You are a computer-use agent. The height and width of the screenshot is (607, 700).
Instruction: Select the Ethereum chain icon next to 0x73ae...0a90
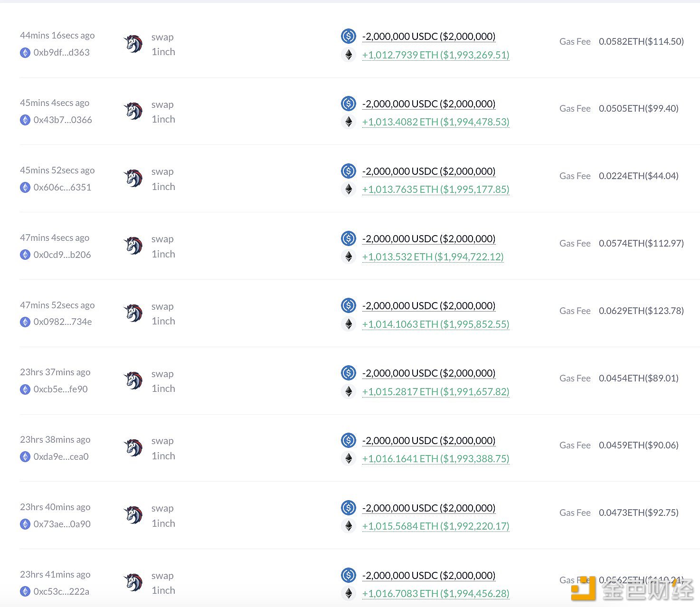point(25,524)
